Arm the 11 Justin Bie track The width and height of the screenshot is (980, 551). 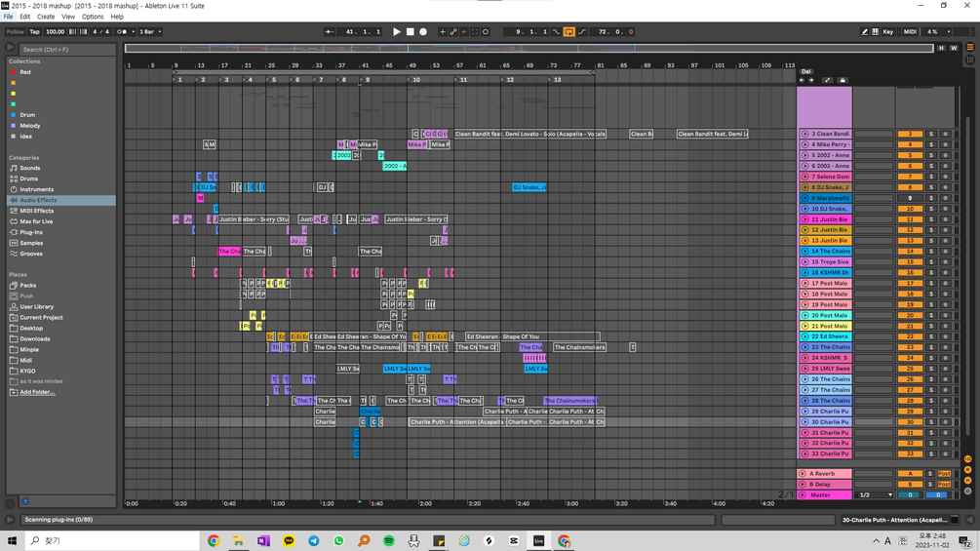pyautogui.click(x=945, y=219)
